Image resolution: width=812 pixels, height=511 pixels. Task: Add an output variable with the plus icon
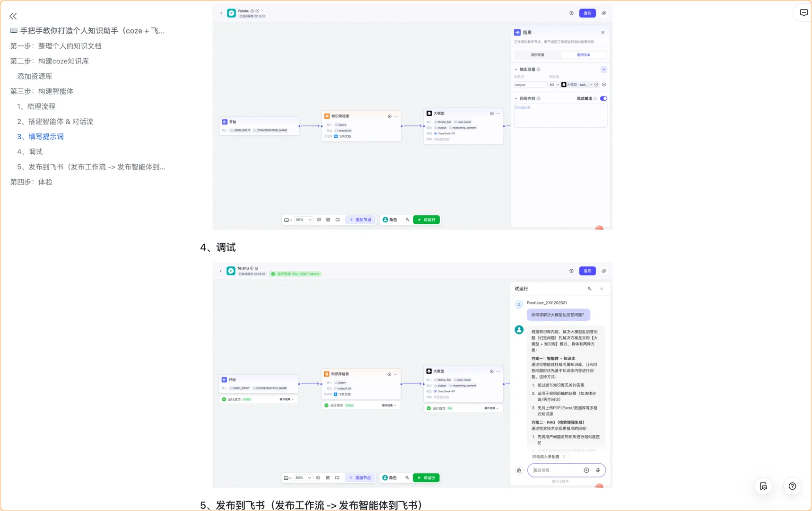click(x=604, y=70)
